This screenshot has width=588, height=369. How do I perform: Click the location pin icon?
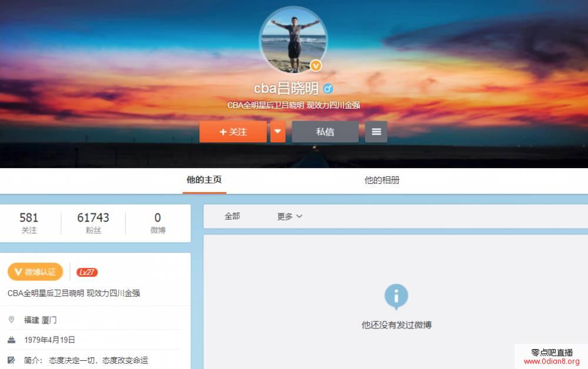coord(11,320)
